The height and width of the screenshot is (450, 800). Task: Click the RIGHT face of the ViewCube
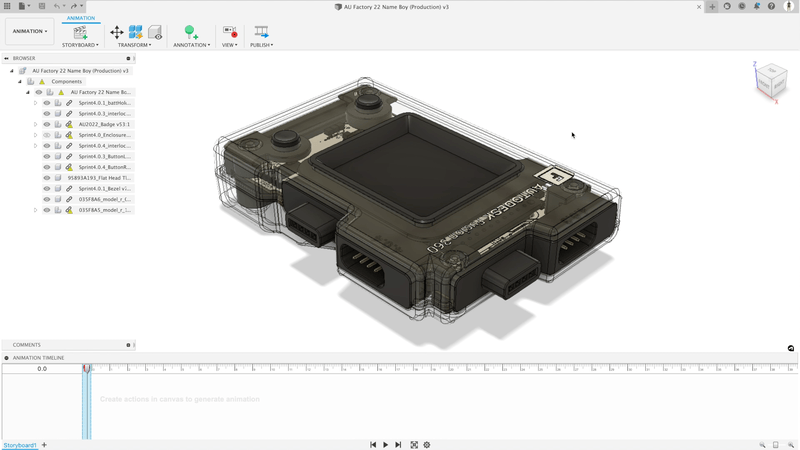pos(777,83)
